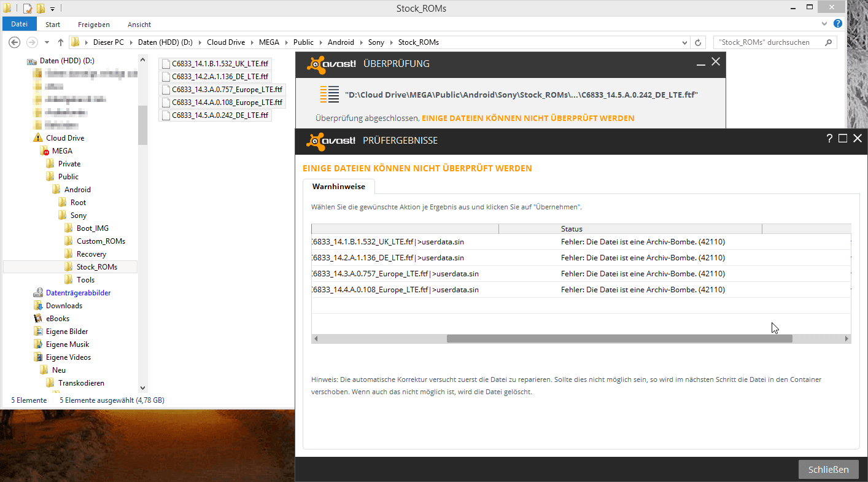Screen dimensions: 868x482
Task: Click the Eigene Videos folder icon
Action: point(38,357)
